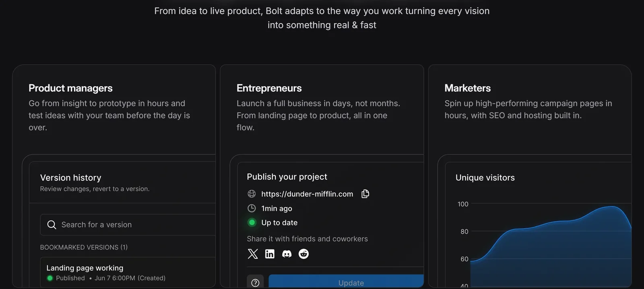Click Share it with friends and coworkers
Screen dimensions: 644x289
coord(307,239)
